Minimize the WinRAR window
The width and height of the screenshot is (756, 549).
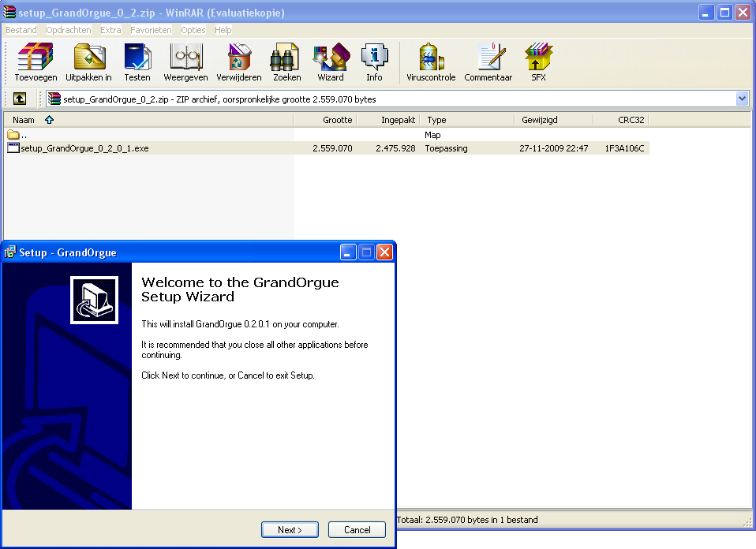pos(705,12)
